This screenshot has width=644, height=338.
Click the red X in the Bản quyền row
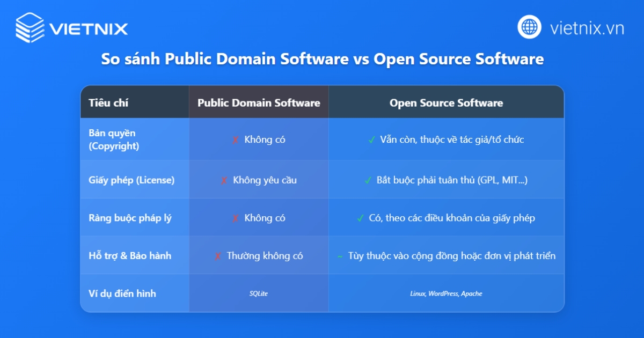click(x=235, y=140)
